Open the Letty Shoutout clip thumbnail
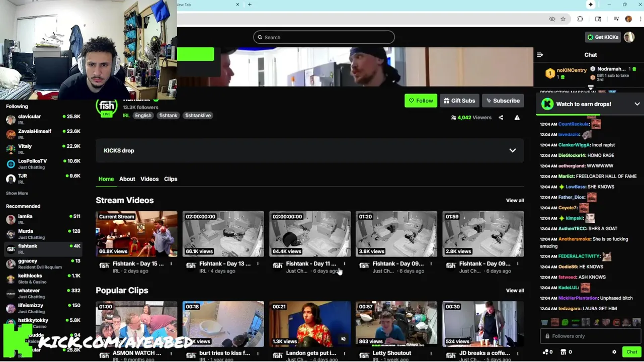The height and width of the screenshot is (362, 644). click(x=396, y=324)
